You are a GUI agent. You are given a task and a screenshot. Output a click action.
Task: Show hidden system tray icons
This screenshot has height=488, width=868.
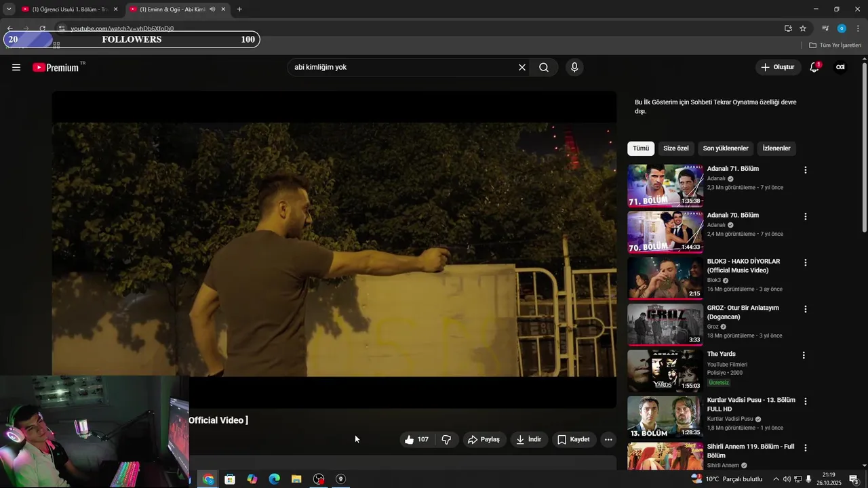point(776,479)
